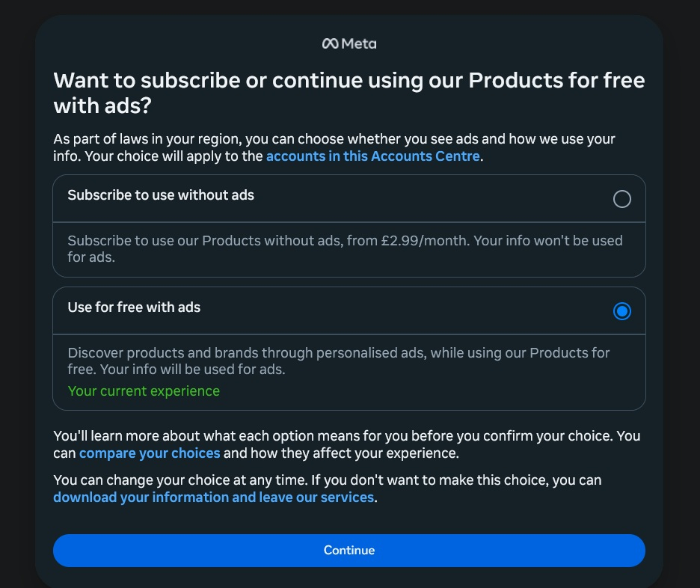Screen dimensions: 700x588
Task: Click the 'Use for free with ads' option title
Action: pyautogui.click(x=134, y=307)
